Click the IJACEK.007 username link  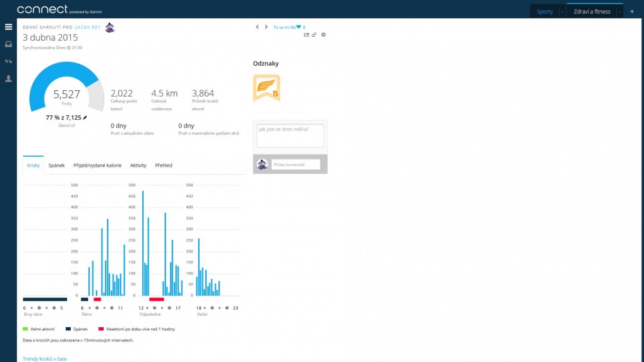coord(88,28)
